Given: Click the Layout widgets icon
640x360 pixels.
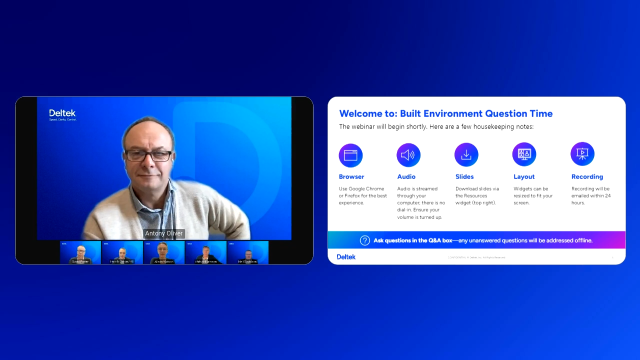Looking at the screenshot, I should (x=524, y=154).
